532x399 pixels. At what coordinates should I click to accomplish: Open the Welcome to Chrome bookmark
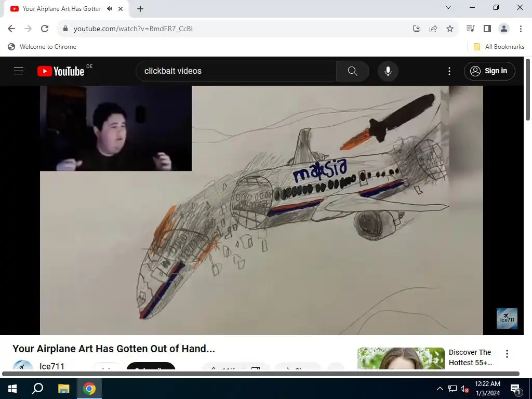click(42, 47)
